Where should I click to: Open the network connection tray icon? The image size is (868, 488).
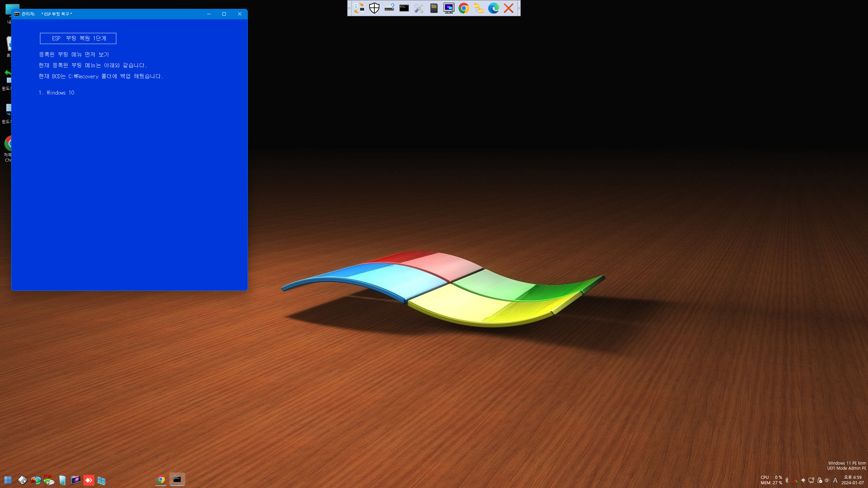pos(811,480)
